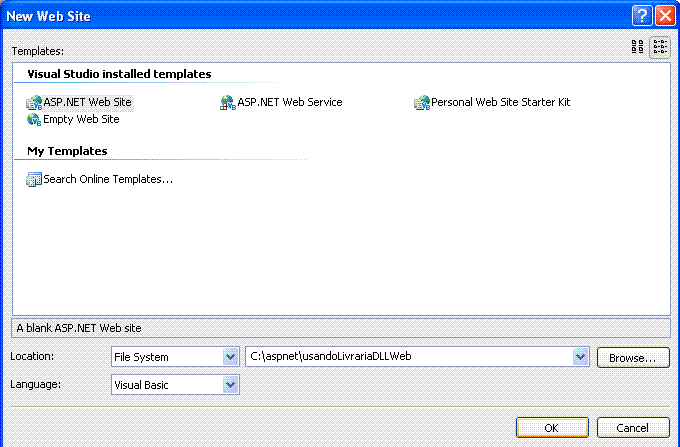Choose the ASP.NET Web Service template icon
The height and width of the screenshot is (447, 680).
[x=228, y=103]
